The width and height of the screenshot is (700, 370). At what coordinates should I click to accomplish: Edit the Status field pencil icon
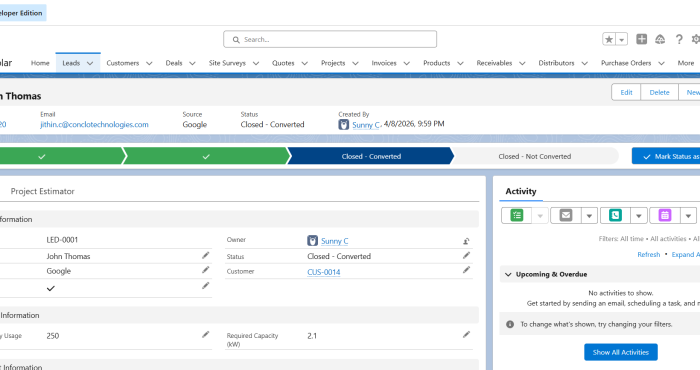[x=466, y=255]
